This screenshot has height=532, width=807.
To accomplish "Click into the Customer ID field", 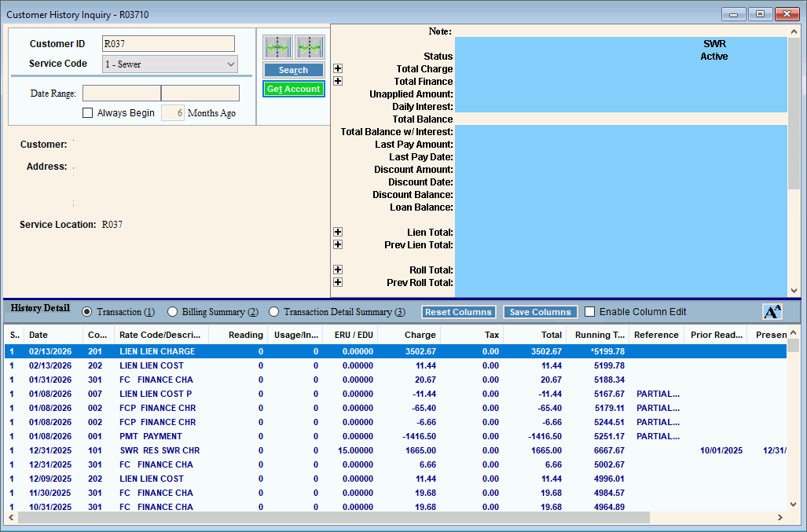I will 168,44.
